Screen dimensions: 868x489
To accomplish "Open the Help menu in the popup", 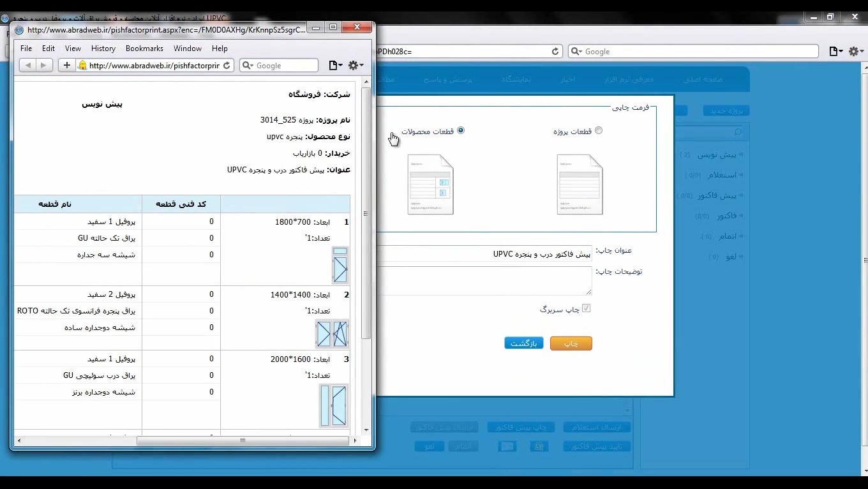I will pos(220,49).
